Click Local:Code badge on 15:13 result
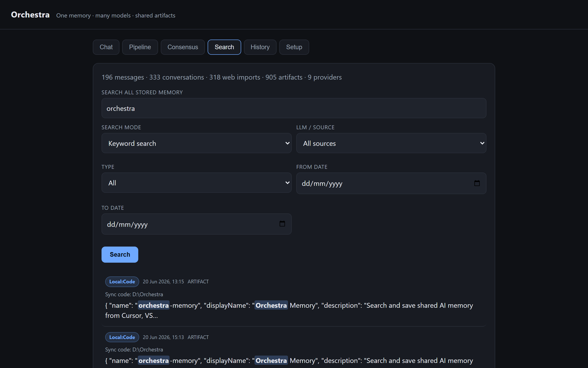Screen dimensions: 588x368 [122, 337]
